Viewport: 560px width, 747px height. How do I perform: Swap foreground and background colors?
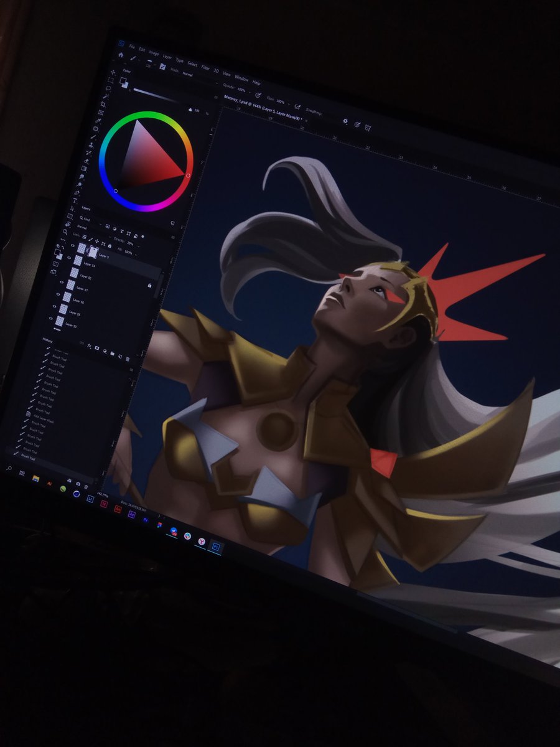63,247
